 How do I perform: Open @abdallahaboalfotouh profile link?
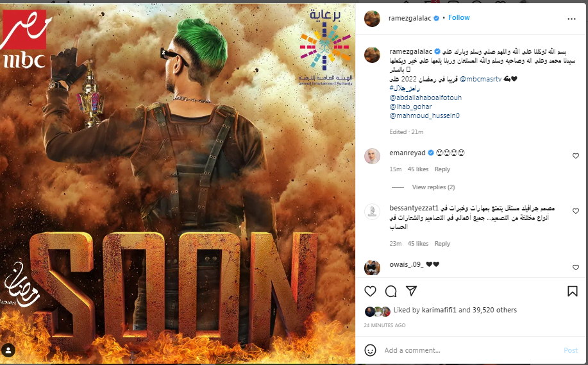426,98
